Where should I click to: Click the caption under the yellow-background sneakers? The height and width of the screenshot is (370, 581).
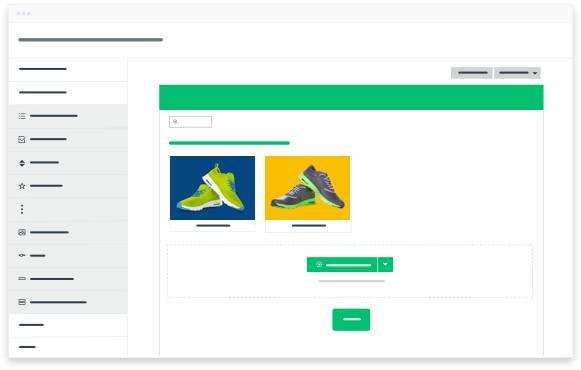point(309,226)
